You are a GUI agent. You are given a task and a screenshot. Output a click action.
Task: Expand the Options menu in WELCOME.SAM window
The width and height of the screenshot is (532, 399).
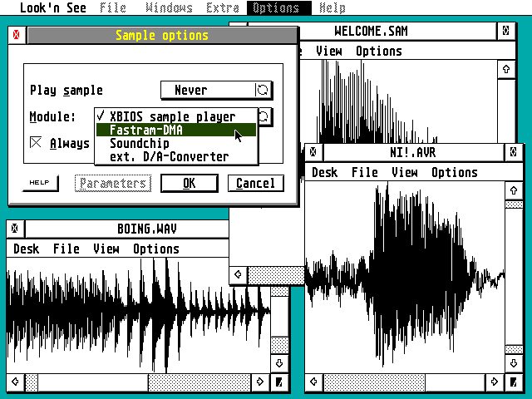[x=378, y=51]
